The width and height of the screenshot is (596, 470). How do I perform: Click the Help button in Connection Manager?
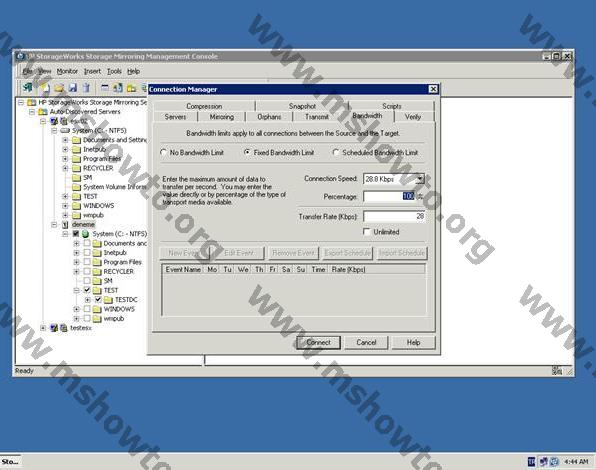tap(414, 342)
